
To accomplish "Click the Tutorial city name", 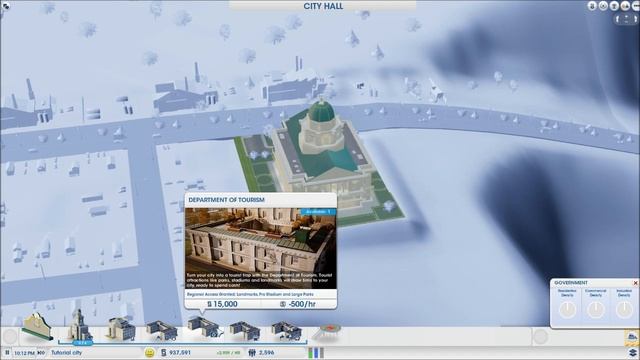I will coord(66,352).
